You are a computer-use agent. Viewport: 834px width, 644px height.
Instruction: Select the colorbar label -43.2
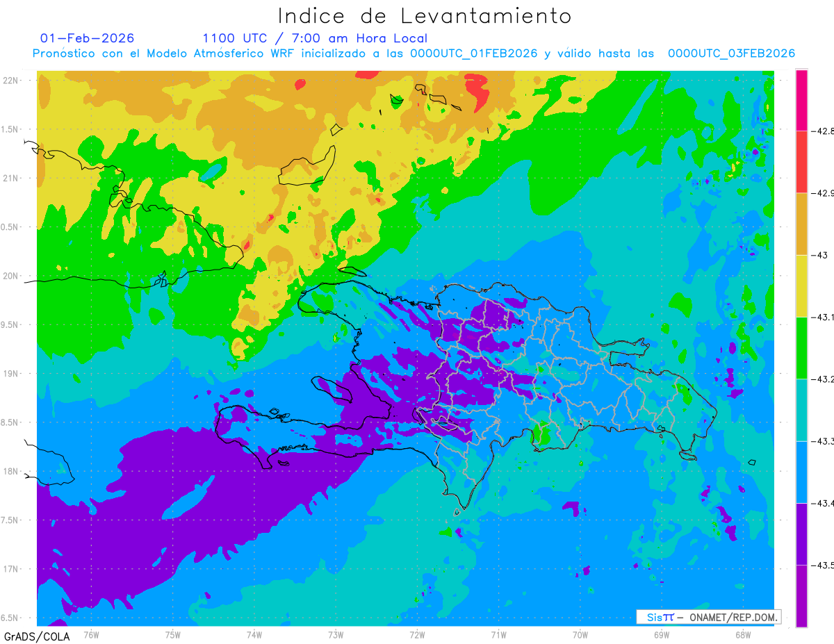822,379
